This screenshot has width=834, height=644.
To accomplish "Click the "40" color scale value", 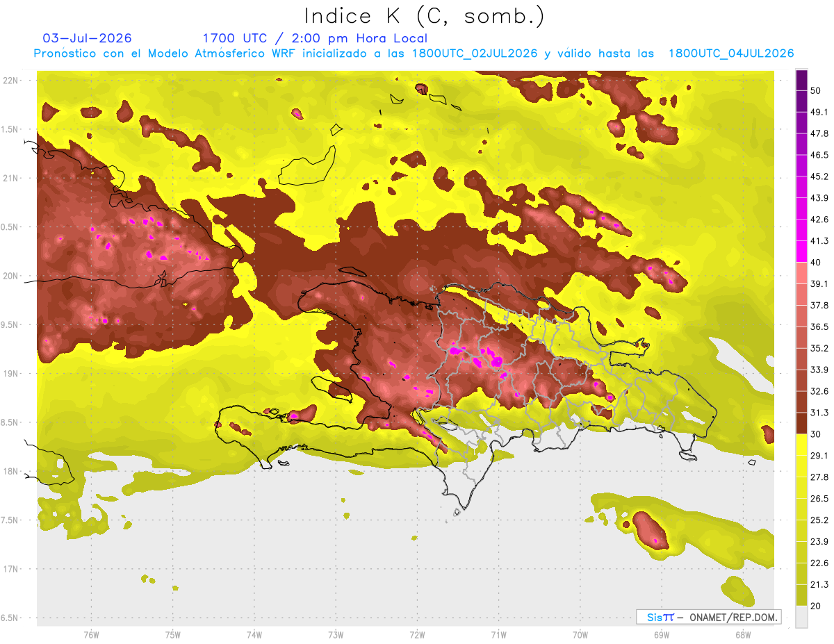I will pyautogui.click(x=817, y=263).
